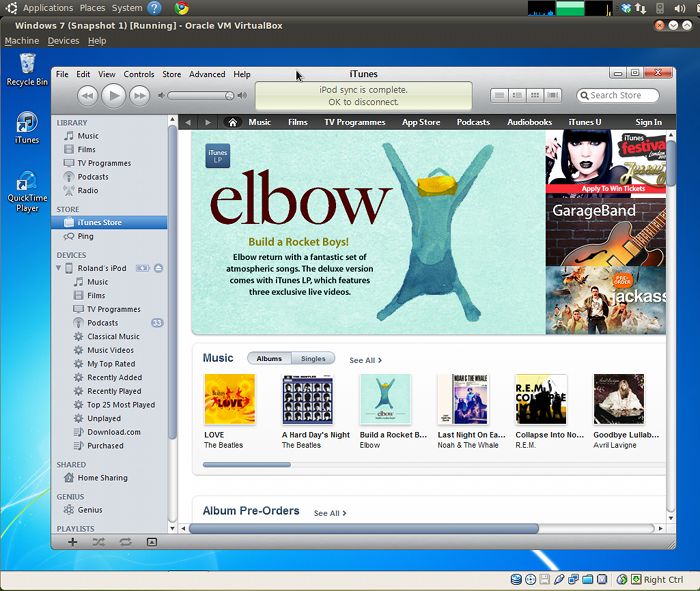
Task: Open the Controls menu
Action: click(x=139, y=74)
